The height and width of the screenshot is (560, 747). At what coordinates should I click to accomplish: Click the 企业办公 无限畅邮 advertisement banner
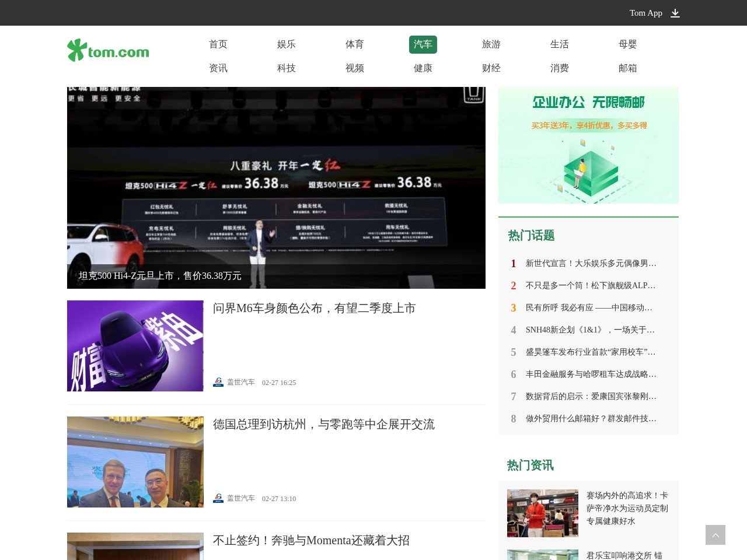(588, 145)
